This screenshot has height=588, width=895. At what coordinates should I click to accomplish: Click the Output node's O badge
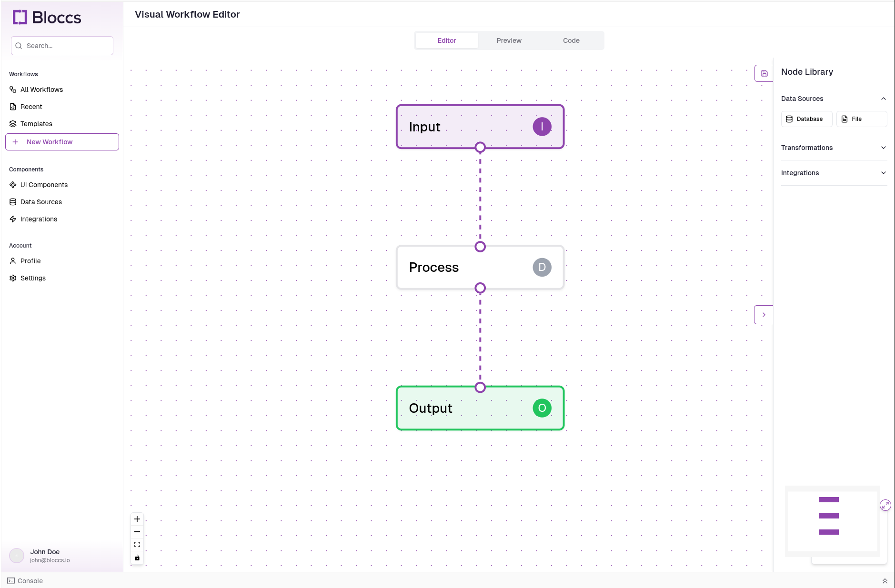(x=542, y=408)
